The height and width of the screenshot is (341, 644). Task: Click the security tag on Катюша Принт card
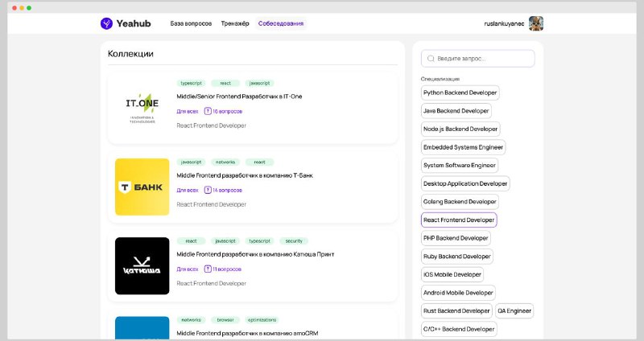tap(294, 241)
